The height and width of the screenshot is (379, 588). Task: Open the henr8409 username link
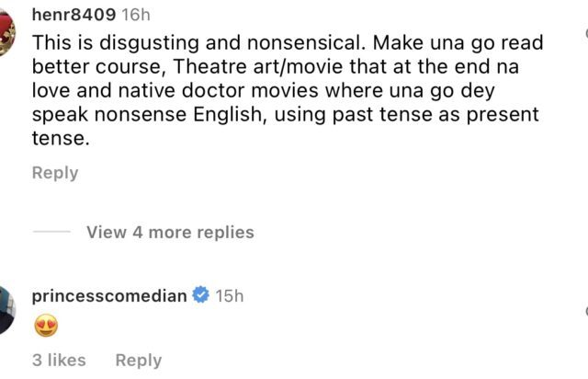click(73, 16)
